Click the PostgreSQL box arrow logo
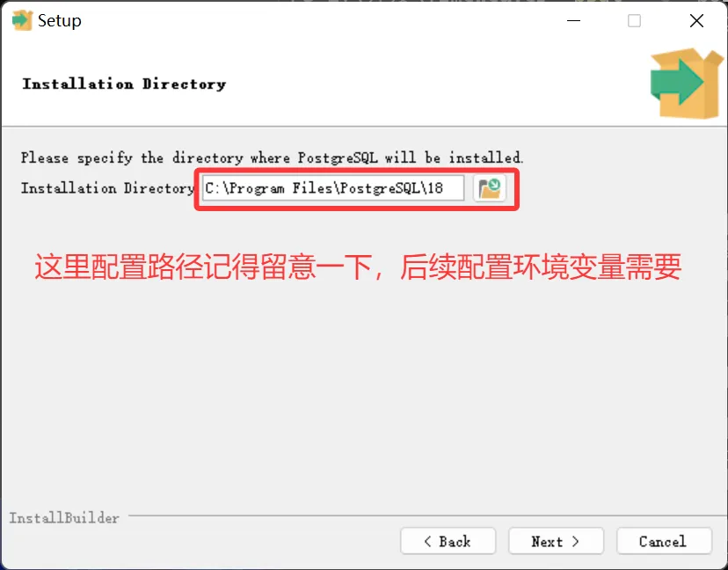728x570 pixels. [x=686, y=84]
